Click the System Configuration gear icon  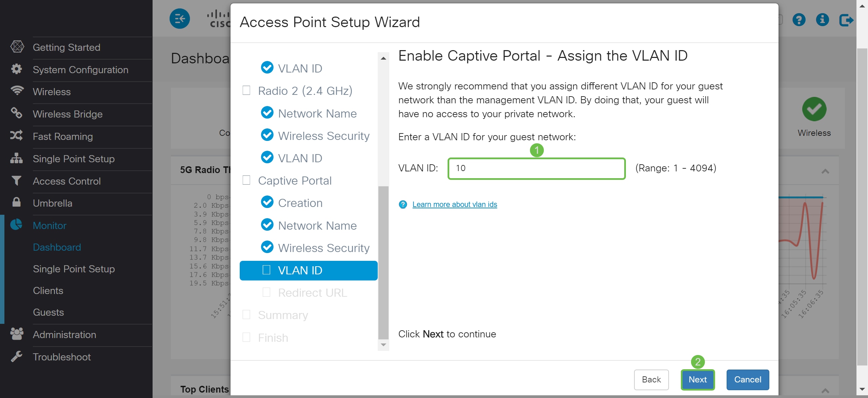click(x=16, y=69)
